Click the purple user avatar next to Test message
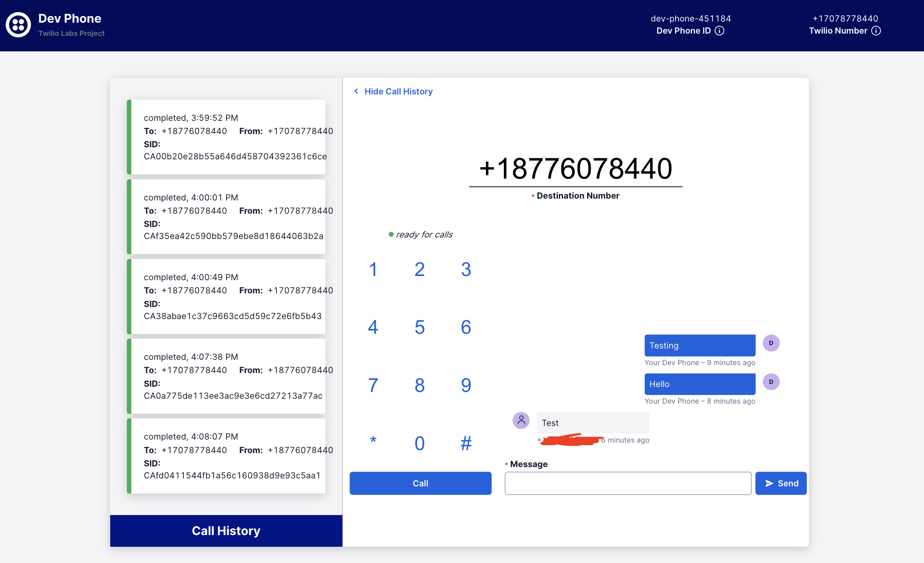 coord(521,420)
